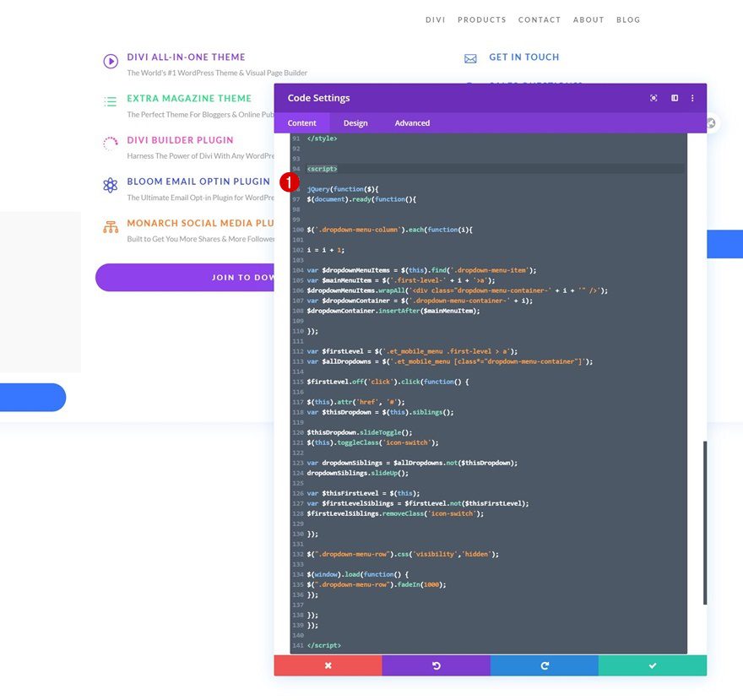The height and width of the screenshot is (700, 743).
Task: Open the PRODUCTS menu item
Action: (481, 19)
